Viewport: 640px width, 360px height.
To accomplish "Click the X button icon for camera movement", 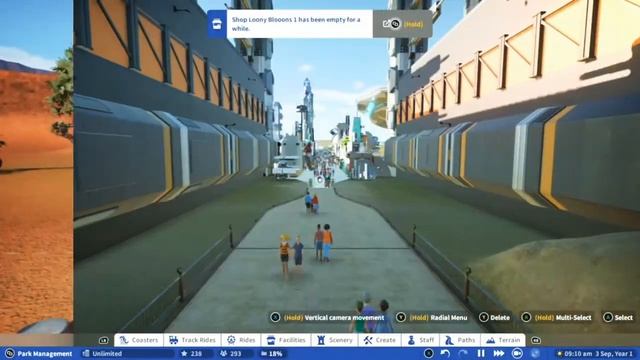I will 275,317.
